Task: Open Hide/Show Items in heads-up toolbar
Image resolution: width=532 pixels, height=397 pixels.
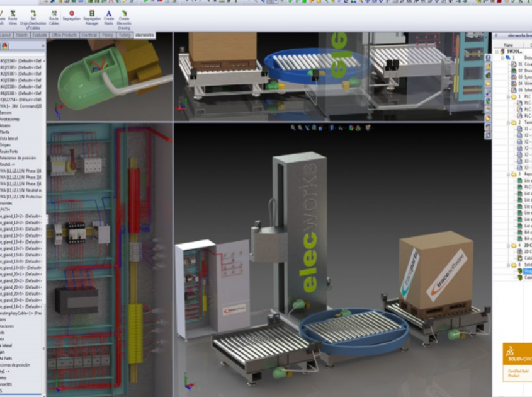Action: tap(341, 128)
